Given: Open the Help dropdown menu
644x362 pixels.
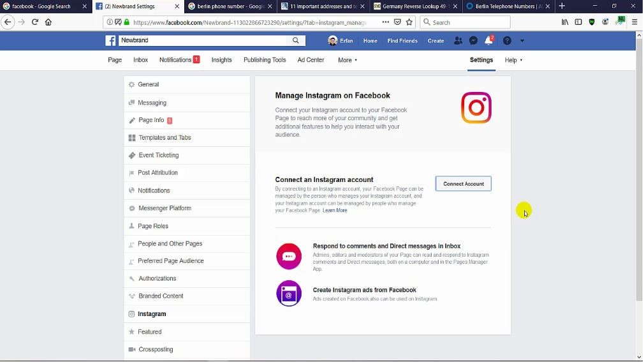Looking at the screenshot, I should click(513, 60).
